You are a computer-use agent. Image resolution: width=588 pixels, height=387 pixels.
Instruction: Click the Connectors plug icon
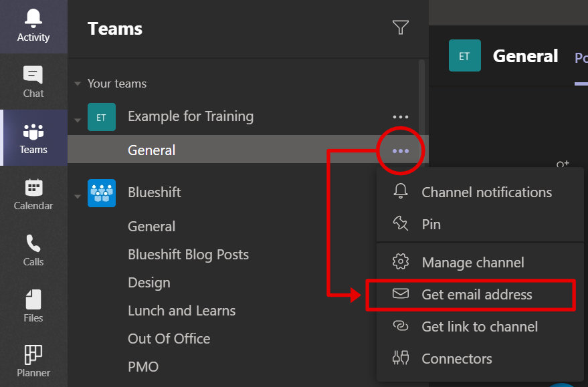point(401,358)
